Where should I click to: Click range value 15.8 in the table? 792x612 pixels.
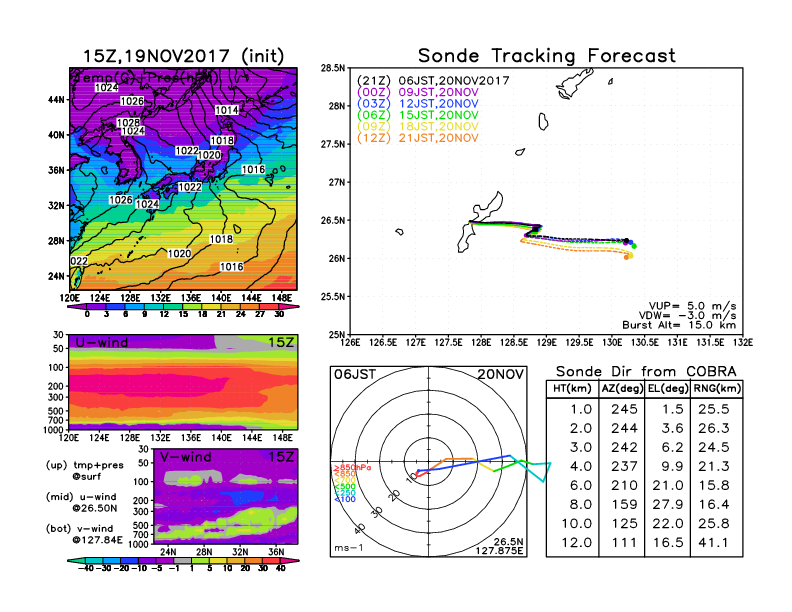[714, 486]
